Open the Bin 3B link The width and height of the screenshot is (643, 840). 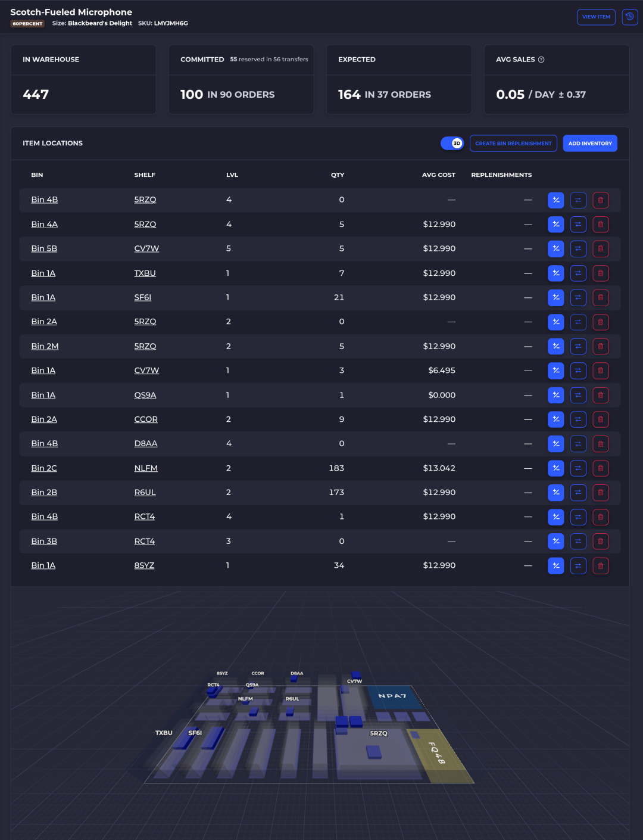click(x=44, y=542)
